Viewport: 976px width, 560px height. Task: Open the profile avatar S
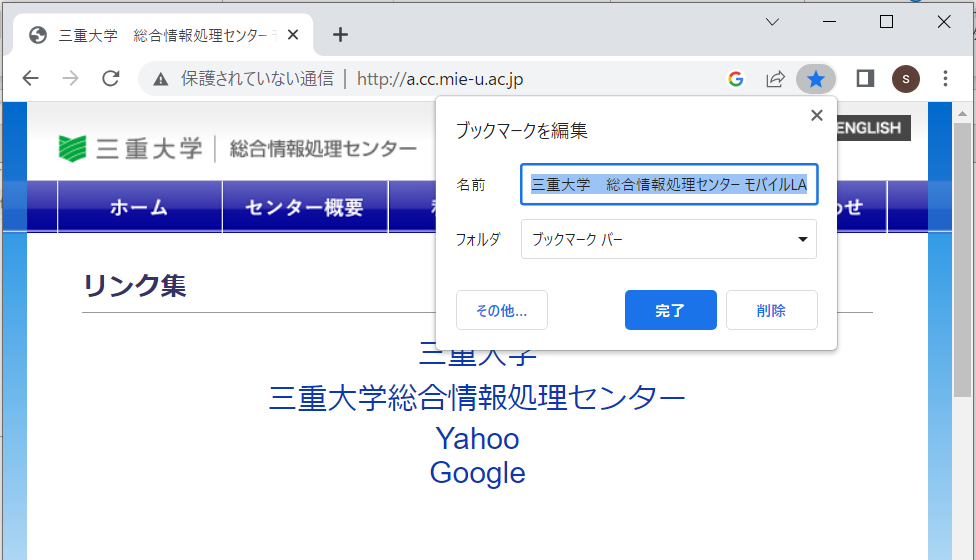[x=906, y=79]
